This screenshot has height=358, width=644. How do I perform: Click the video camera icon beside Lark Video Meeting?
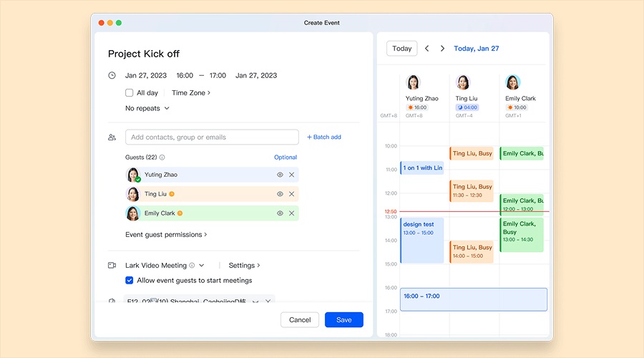point(112,266)
